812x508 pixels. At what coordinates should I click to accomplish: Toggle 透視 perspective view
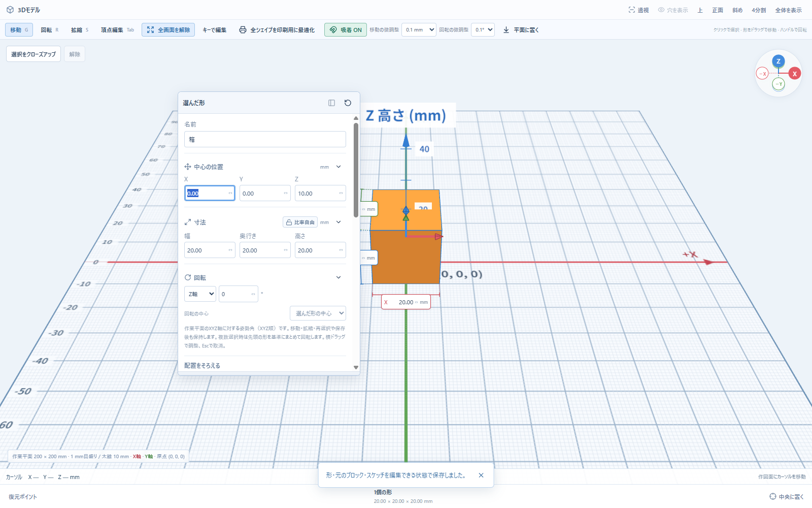638,10
